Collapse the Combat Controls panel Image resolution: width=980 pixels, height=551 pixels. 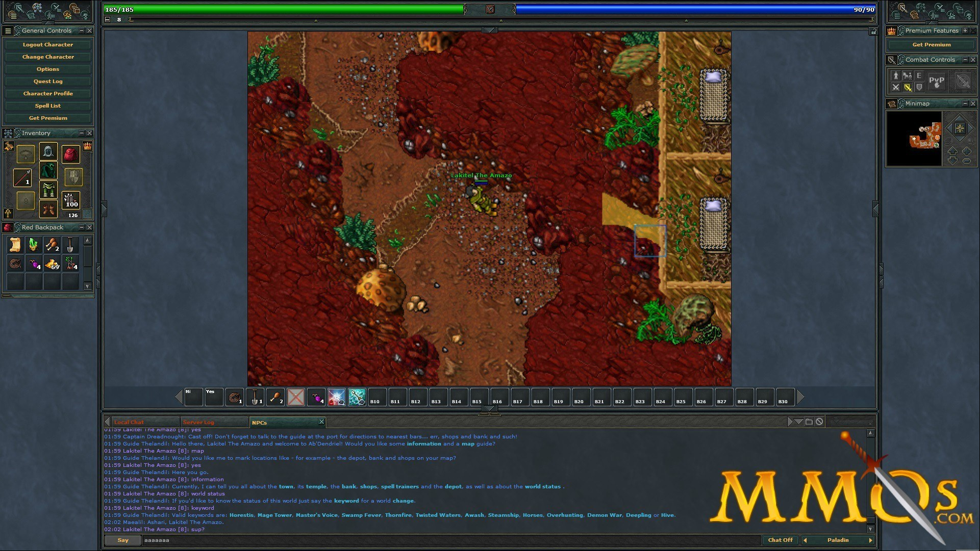click(965, 60)
